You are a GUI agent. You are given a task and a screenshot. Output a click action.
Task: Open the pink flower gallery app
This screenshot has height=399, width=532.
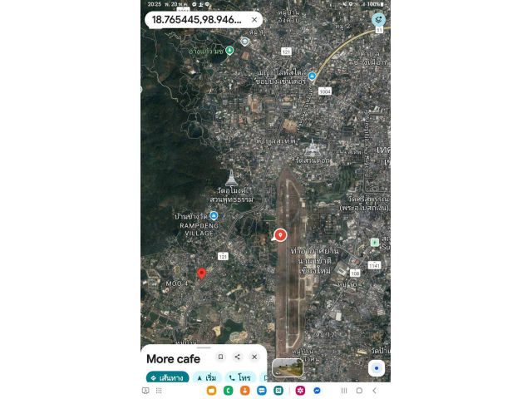pyautogui.click(x=300, y=391)
